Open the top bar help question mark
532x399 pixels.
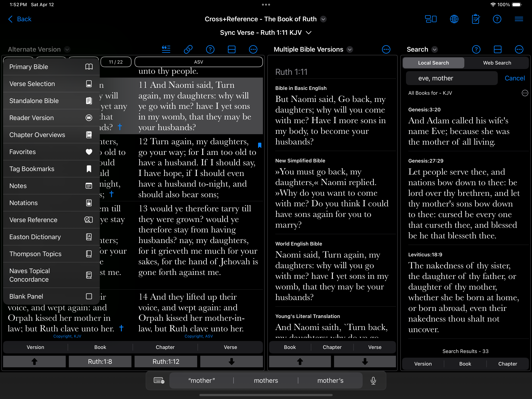point(497,19)
